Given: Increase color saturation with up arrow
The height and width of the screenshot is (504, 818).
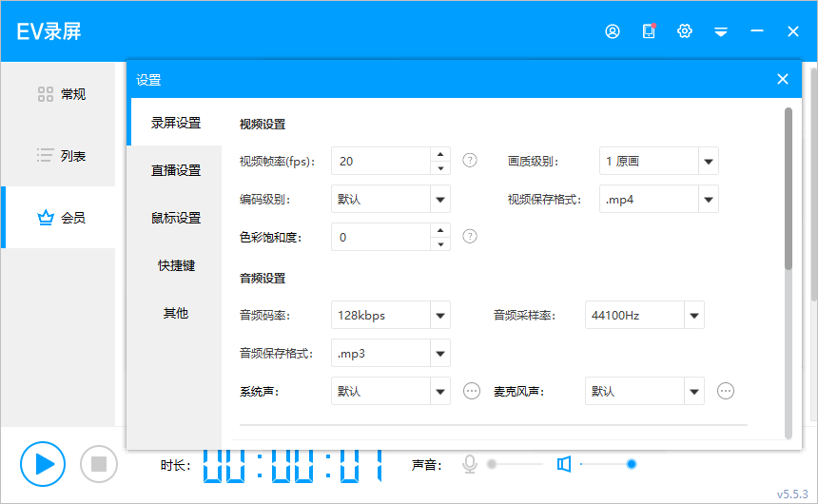Looking at the screenshot, I should coord(440,230).
